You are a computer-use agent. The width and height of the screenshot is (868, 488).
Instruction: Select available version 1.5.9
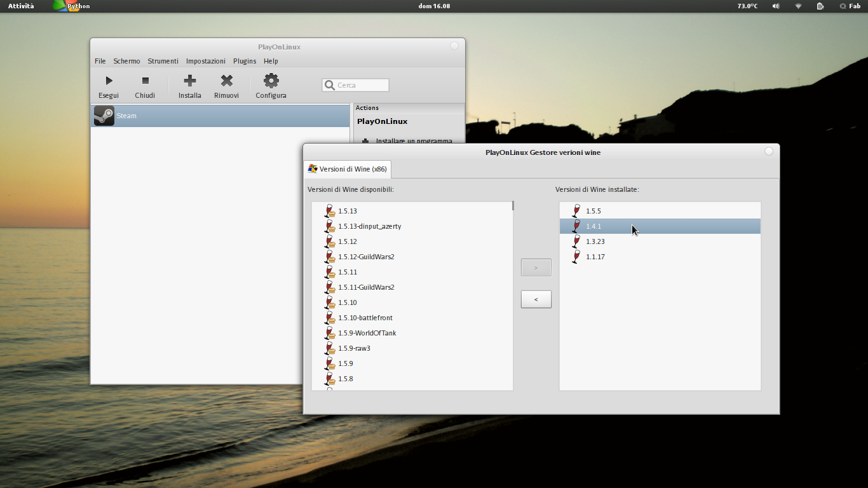tap(412, 363)
